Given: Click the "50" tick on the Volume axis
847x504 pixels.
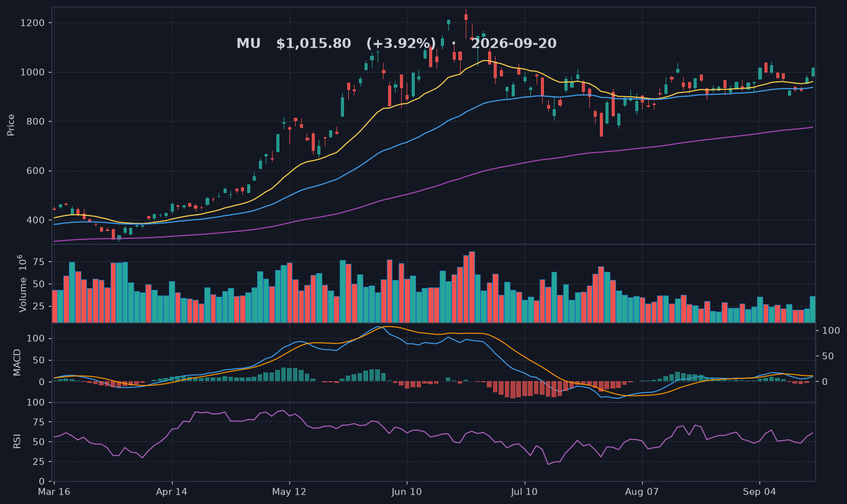Looking at the screenshot, I should coord(39,284).
